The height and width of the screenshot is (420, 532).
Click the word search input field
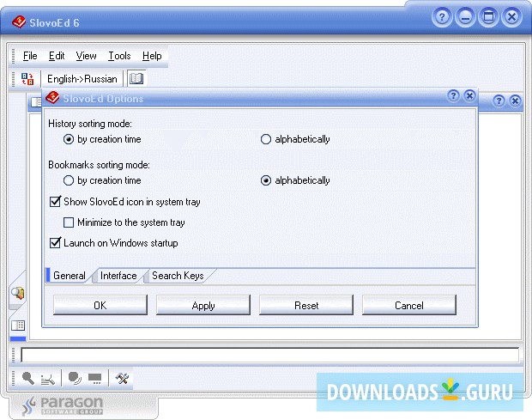269,356
